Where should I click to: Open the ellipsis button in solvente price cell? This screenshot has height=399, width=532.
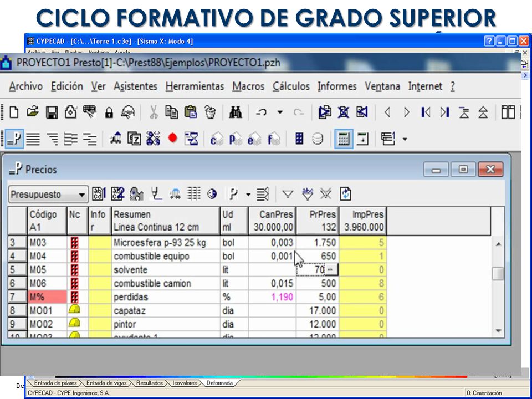coord(330,270)
